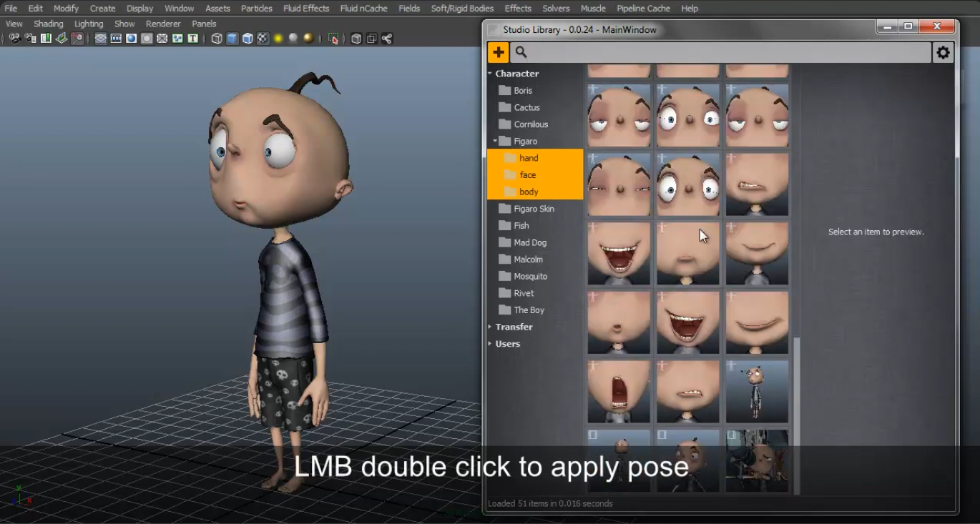Click 'Loaded 51 items' status bar text
This screenshot has height=524, width=980.
coord(550,503)
